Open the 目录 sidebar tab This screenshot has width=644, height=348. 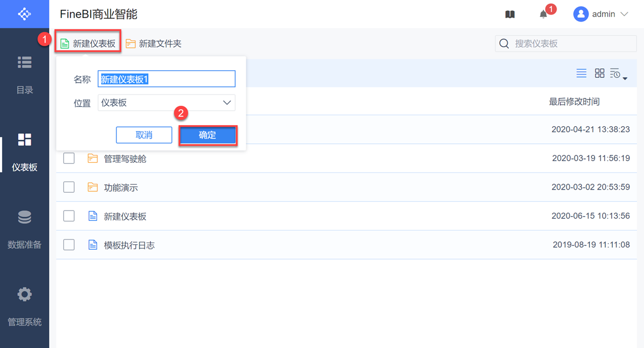coord(25,74)
